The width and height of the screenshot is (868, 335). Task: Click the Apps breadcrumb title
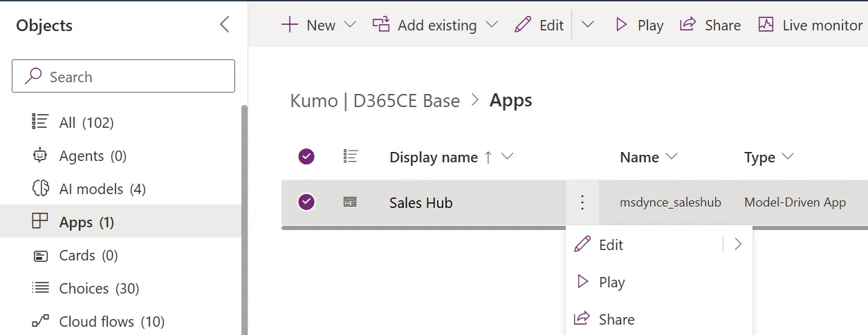tap(510, 100)
